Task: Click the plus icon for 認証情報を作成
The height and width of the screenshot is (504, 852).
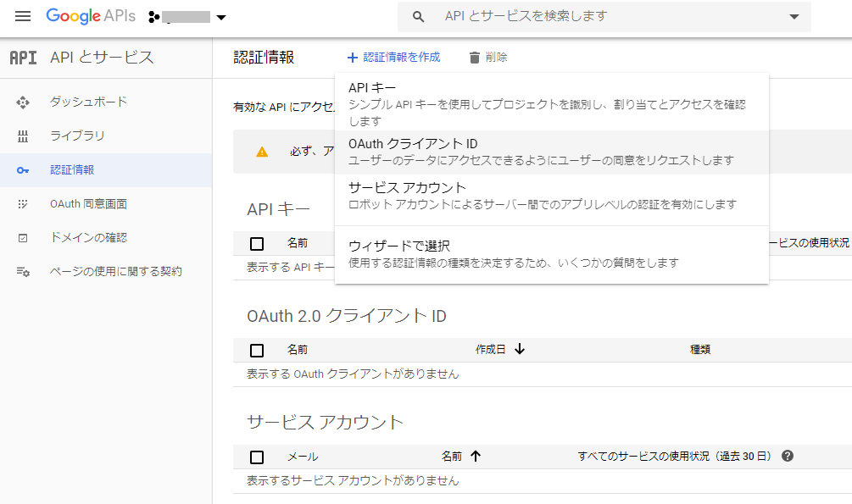Action: tap(353, 58)
